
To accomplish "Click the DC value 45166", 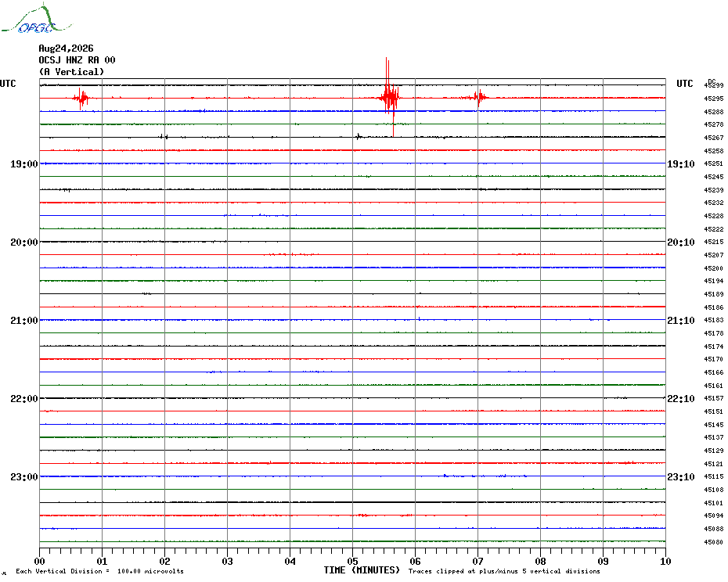I will click(x=714, y=372).
